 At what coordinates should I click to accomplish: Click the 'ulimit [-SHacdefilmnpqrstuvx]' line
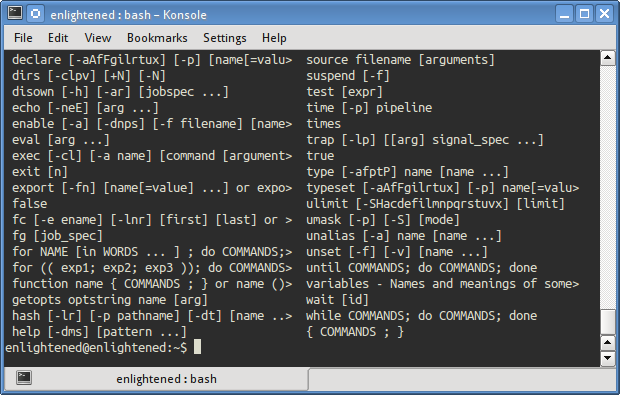tap(435, 204)
